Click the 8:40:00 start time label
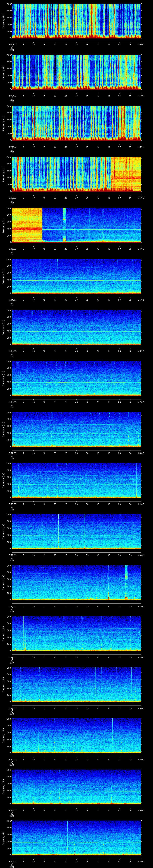The width and height of the screenshot is (153, 868). pyautogui.click(x=12, y=606)
